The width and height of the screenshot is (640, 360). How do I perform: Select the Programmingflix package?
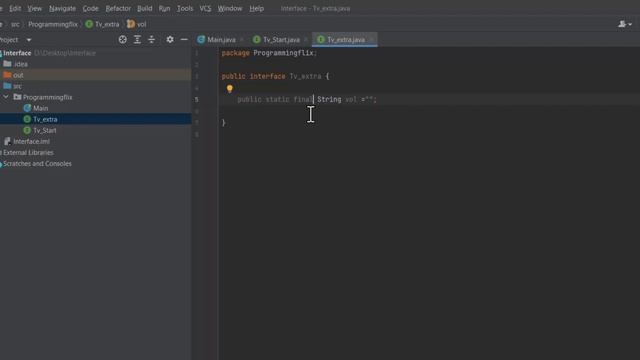[x=47, y=97]
